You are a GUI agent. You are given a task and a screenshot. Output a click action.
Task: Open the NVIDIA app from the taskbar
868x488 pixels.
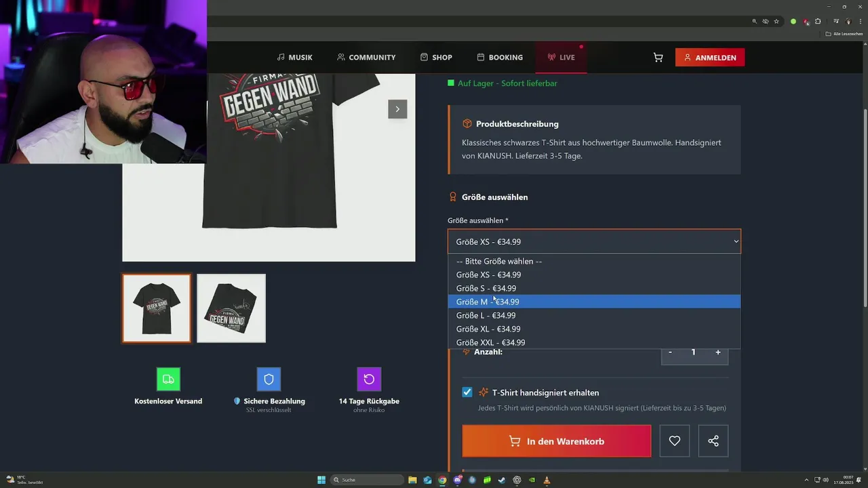(532, 480)
